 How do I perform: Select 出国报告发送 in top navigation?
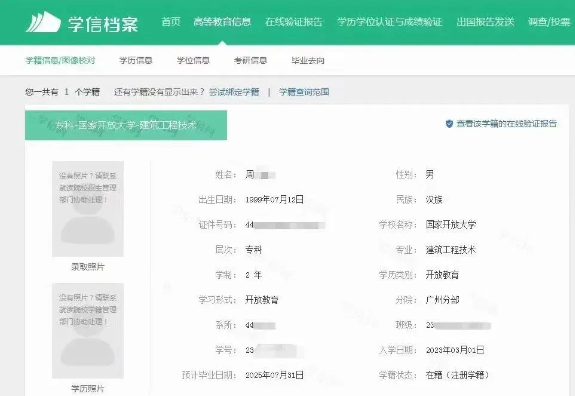pyautogui.click(x=485, y=22)
